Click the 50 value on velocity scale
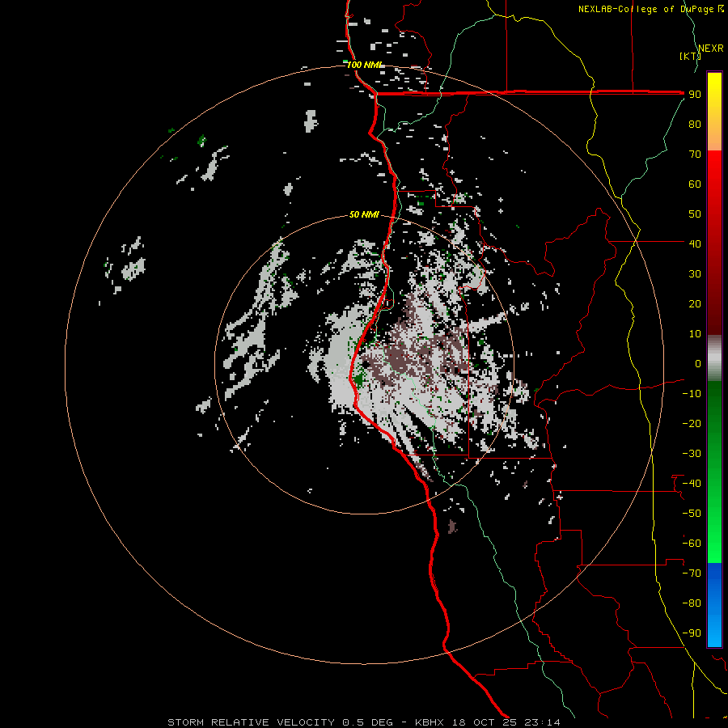The image size is (728, 728). coord(695,214)
